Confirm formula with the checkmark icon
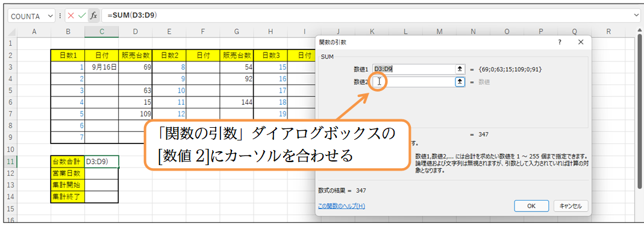This screenshot has height=226, width=644. pyautogui.click(x=82, y=16)
